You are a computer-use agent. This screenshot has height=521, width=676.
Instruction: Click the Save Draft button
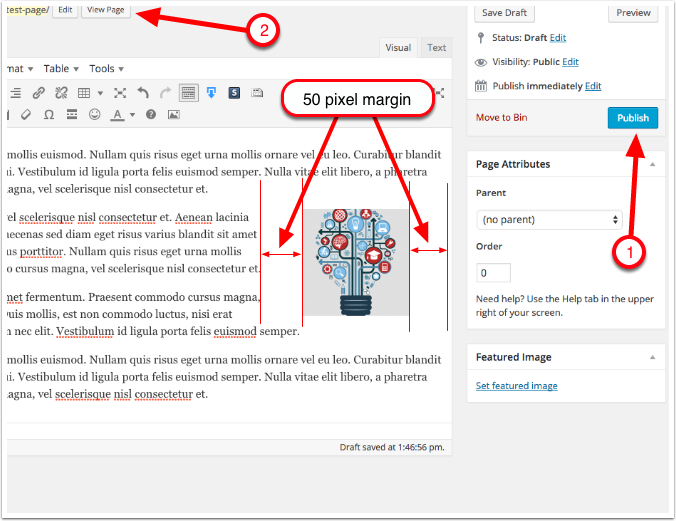[504, 13]
